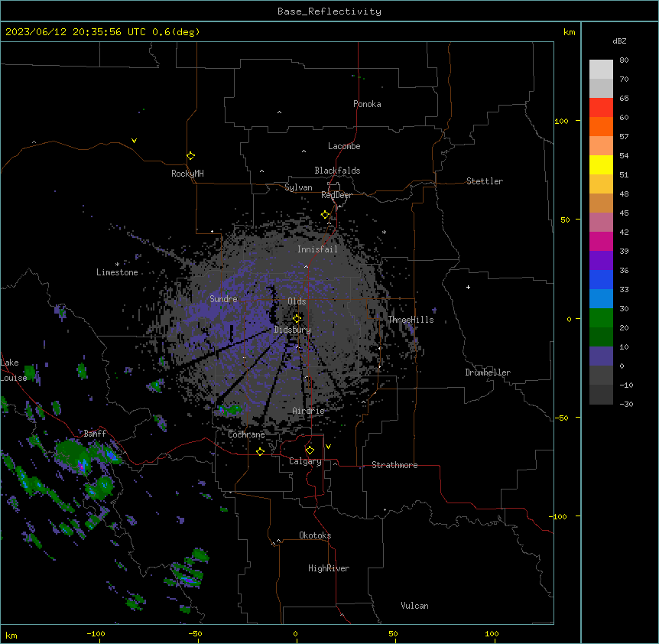Click the HighRiver label

329,568
